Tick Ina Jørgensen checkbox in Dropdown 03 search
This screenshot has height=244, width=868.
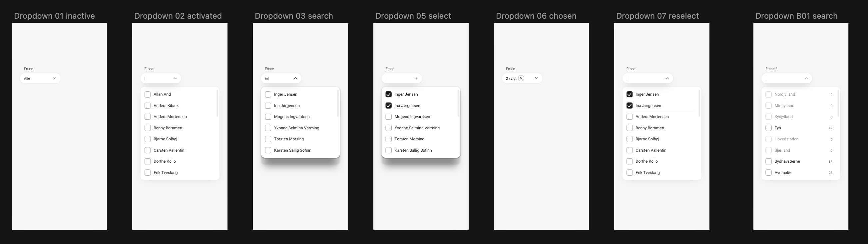point(268,105)
